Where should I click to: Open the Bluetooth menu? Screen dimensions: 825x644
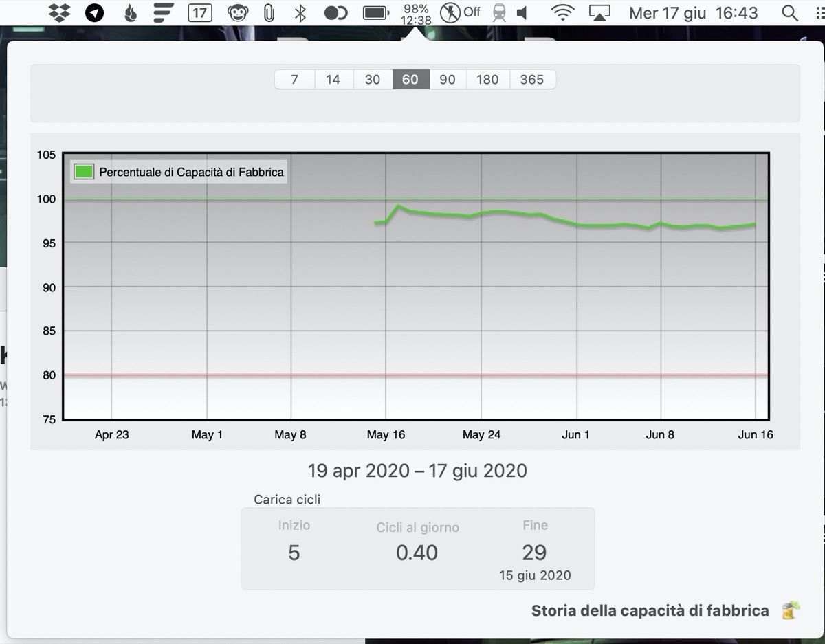click(x=300, y=12)
